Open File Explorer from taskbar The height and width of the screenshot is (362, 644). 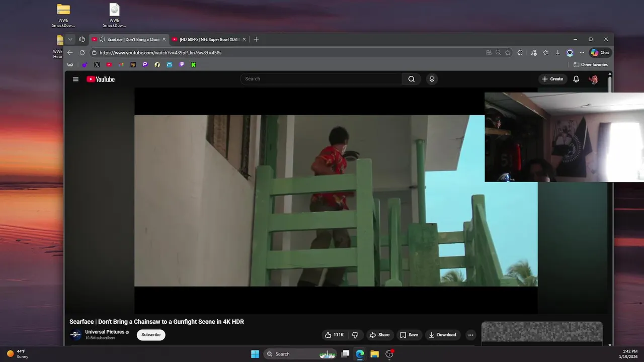click(x=374, y=354)
